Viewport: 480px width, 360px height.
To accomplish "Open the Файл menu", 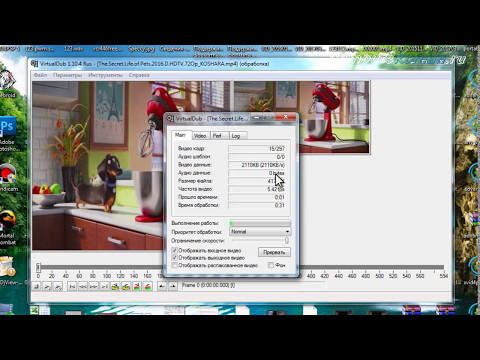I will click(40, 75).
